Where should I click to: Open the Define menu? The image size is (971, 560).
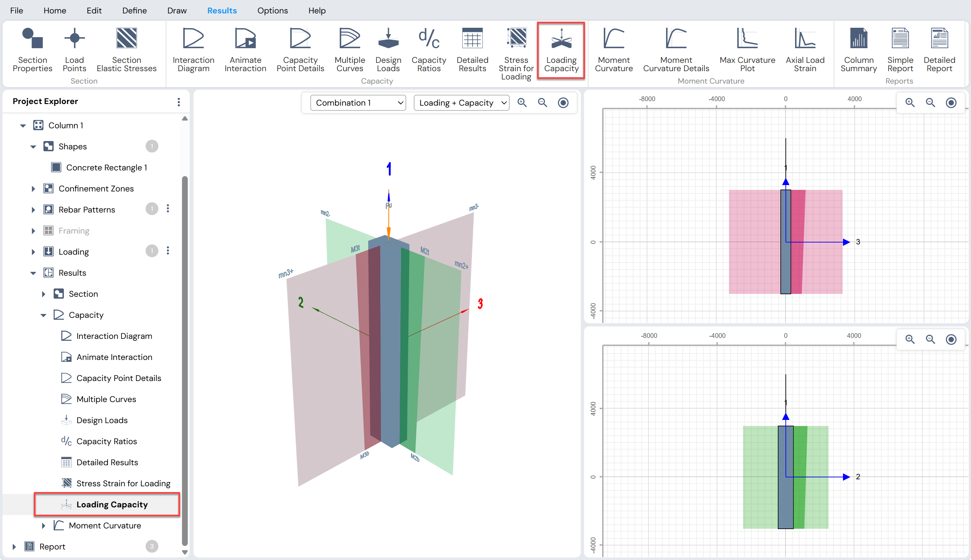coord(134,11)
